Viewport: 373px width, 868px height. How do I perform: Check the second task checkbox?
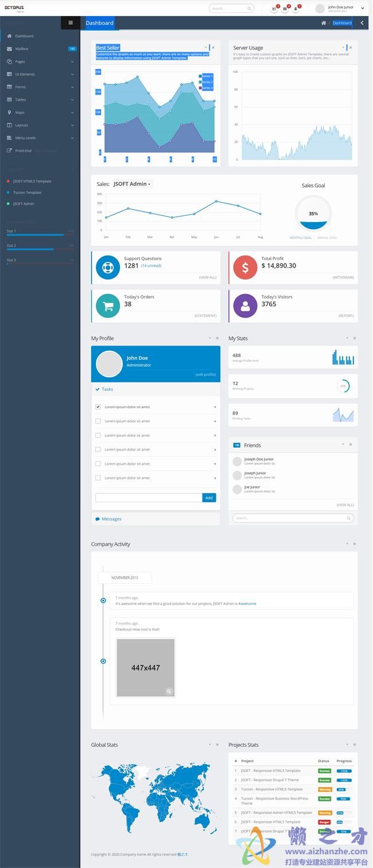click(98, 421)
